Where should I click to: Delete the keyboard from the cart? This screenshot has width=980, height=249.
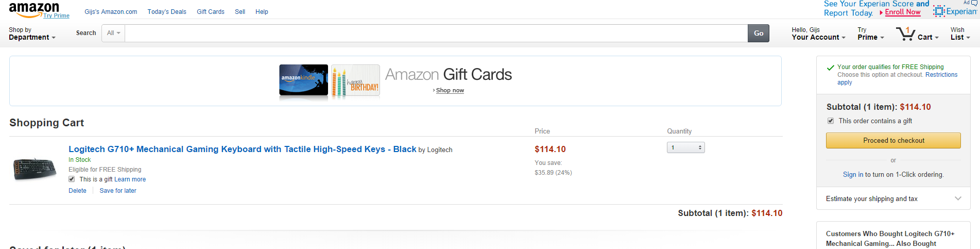click(x=78, y=191)
